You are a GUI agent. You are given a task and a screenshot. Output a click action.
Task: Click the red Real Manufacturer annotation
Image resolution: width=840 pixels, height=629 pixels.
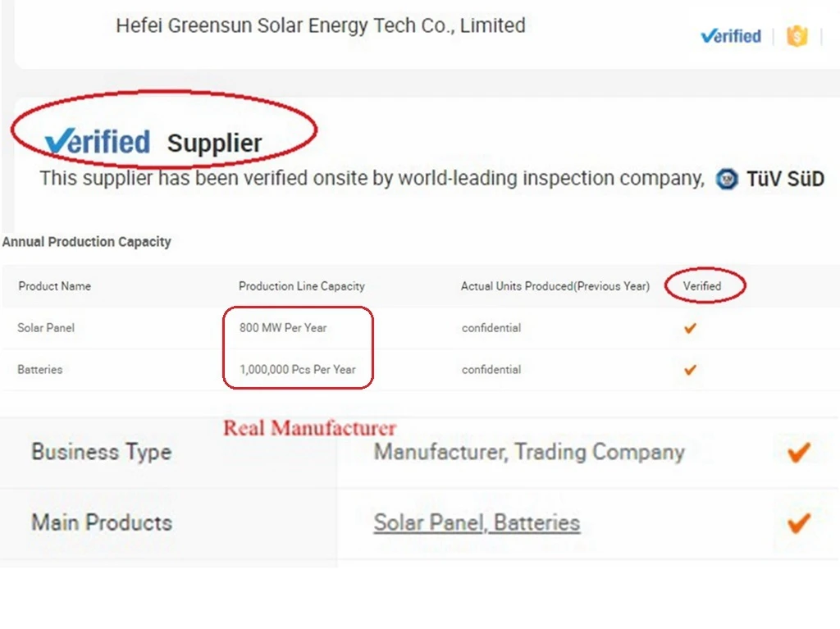coord(309,428)
